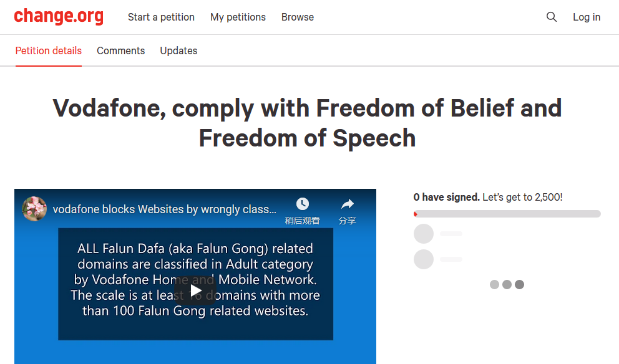The width and height of the screenshot is (619, 364).
Task: Click the signature goal progress bar
Action: click(507, 214)
